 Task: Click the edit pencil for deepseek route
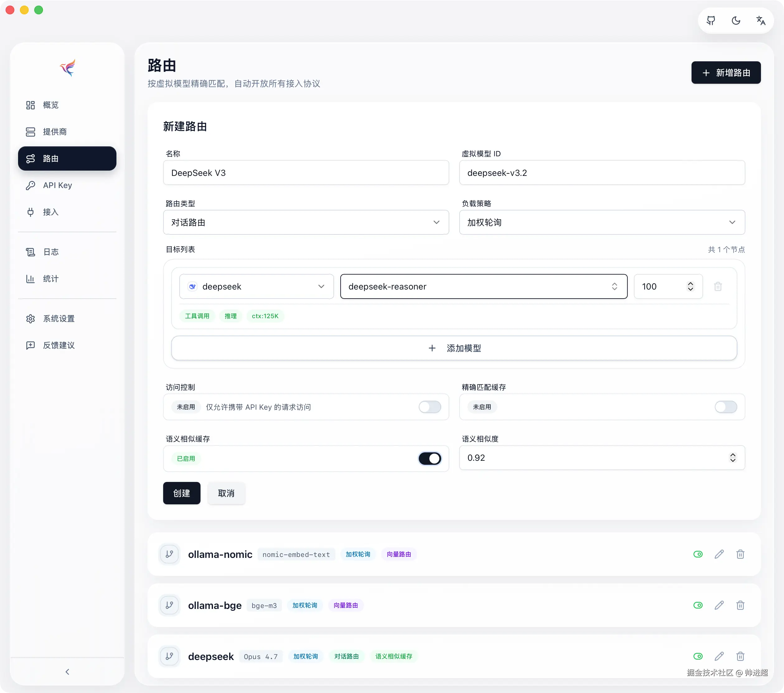point(719,656)
